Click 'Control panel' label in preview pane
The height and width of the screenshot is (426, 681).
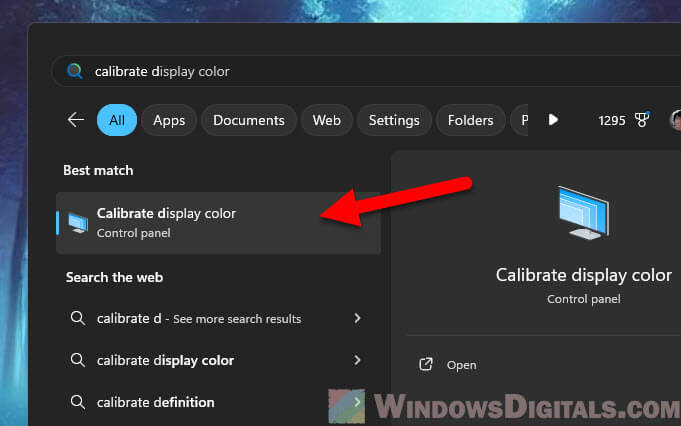point(584,299)
